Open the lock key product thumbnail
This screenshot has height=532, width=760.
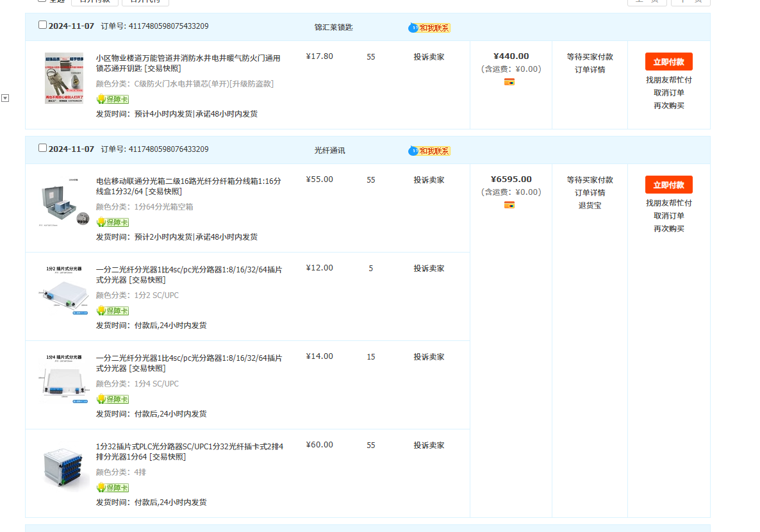[x=63, y=78]
